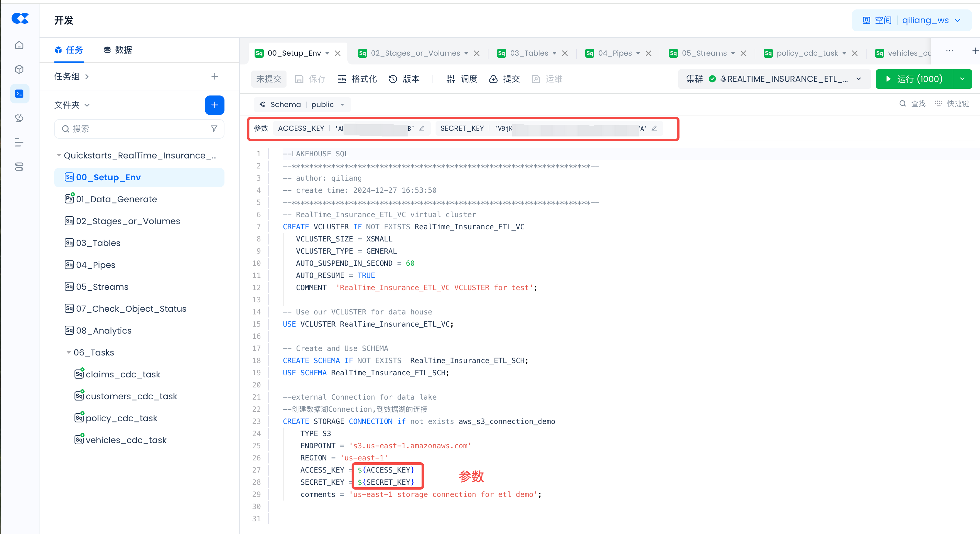Image resolution: width=980 pixels, height=534 pixels.
Task: Click the blue plus new file button
Action: coord(214,105)
